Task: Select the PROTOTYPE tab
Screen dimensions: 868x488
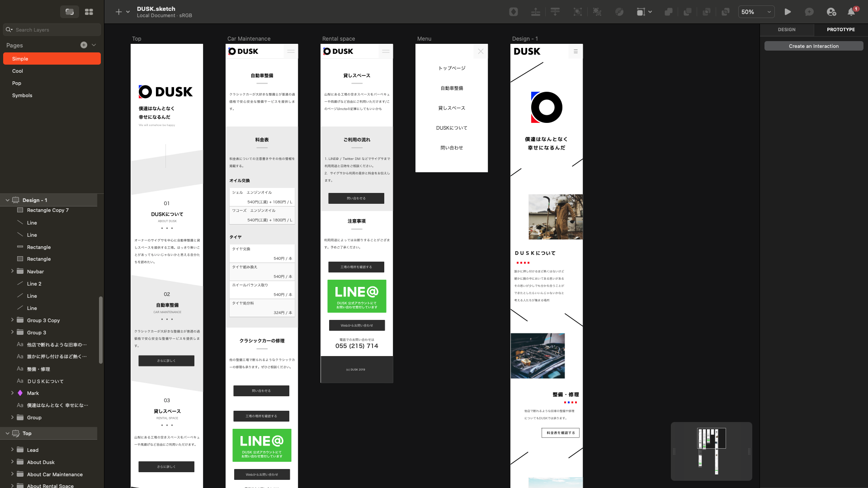Action: (x=841, y=29)
